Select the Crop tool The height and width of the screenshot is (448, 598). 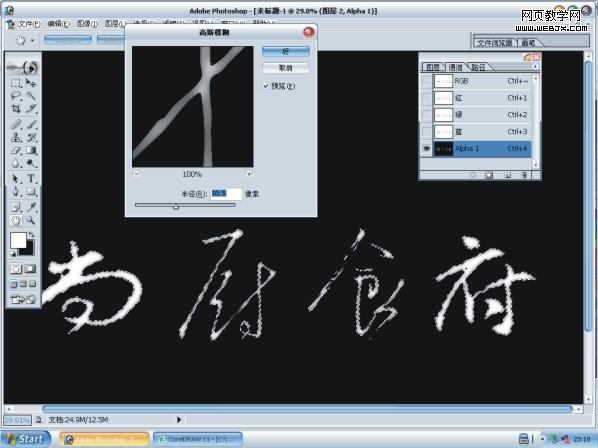[x=16, y=109]
